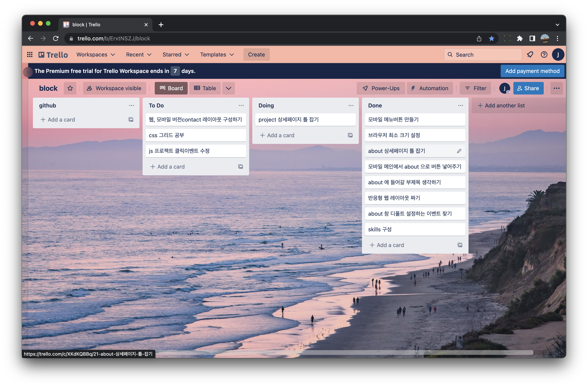Image resolution: width=588 pixels, height=387 pixels.
Task: Open the Workspaces dropdown
Action: (x=96, y=54)
